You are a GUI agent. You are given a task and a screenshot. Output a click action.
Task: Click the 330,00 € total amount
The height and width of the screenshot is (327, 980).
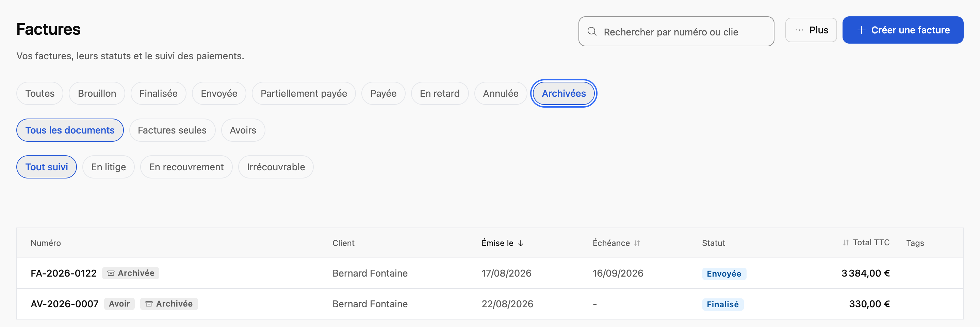[x=869, y=304]
